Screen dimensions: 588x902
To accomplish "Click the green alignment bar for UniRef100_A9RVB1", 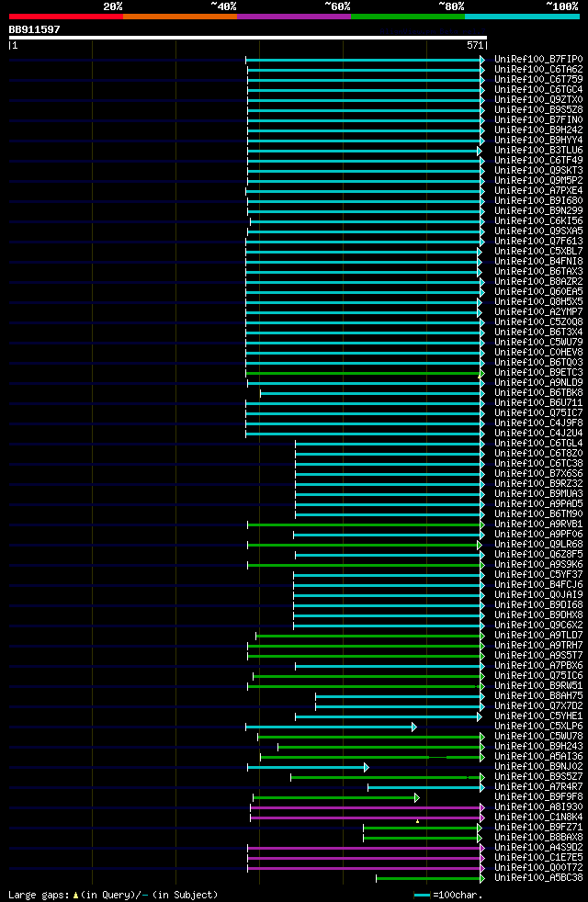I will click(366, 524).
